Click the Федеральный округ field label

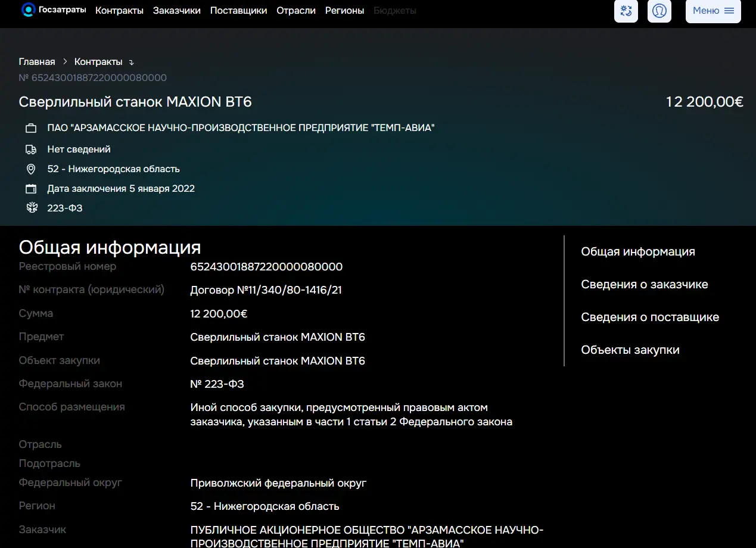pos(70,482)
